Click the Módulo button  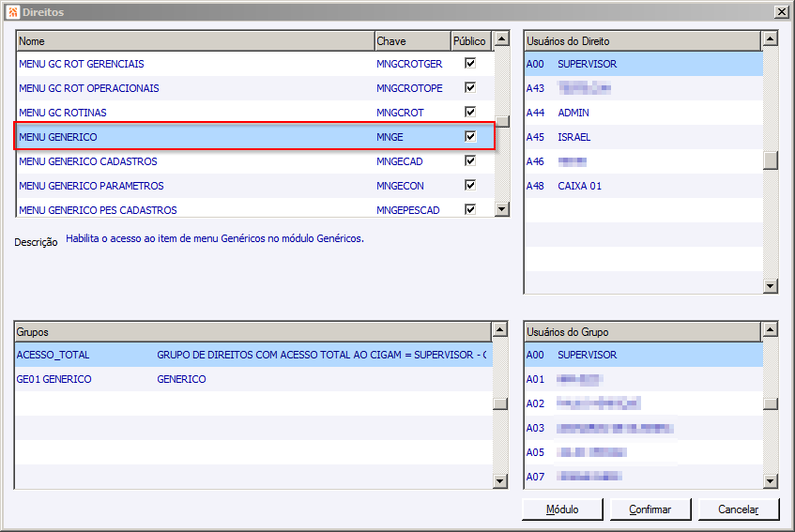pos(562,509)
